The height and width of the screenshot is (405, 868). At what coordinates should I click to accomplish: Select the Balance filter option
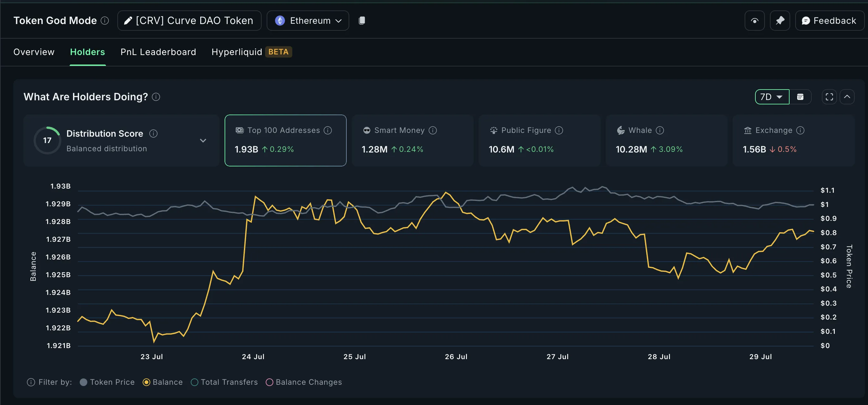(163, 382)
